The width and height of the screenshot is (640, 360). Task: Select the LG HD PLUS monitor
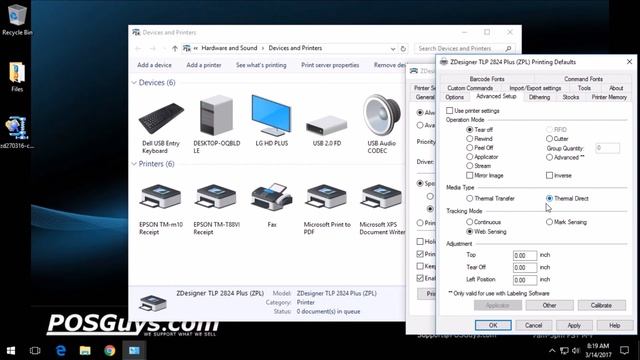(x=271, y=121)
